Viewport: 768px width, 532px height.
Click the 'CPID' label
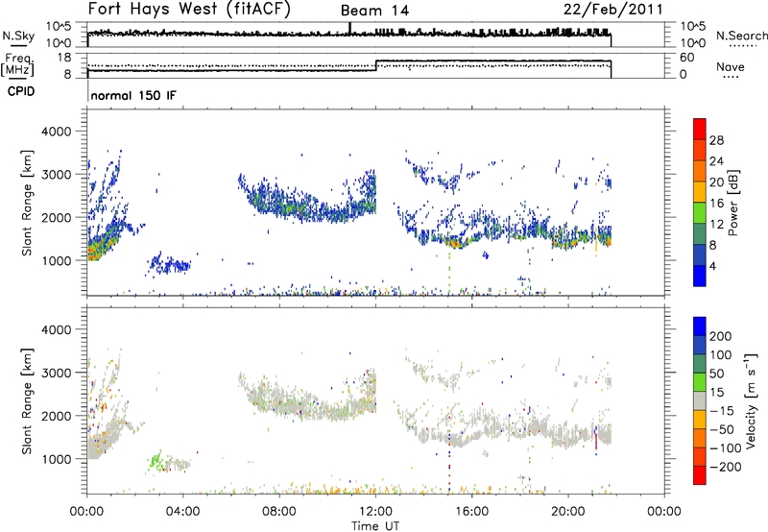pyautogui.click(x=21, y=91)
